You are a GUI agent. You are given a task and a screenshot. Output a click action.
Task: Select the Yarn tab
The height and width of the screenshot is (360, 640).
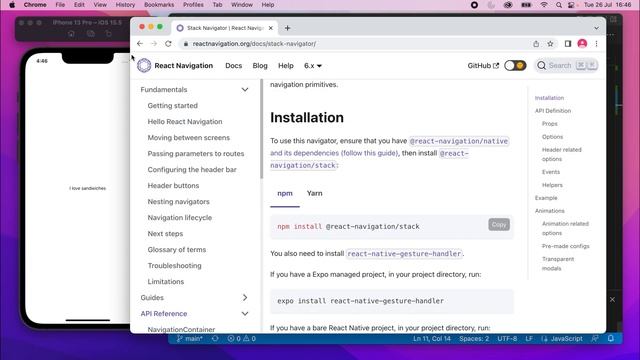[x=314, y=193]
